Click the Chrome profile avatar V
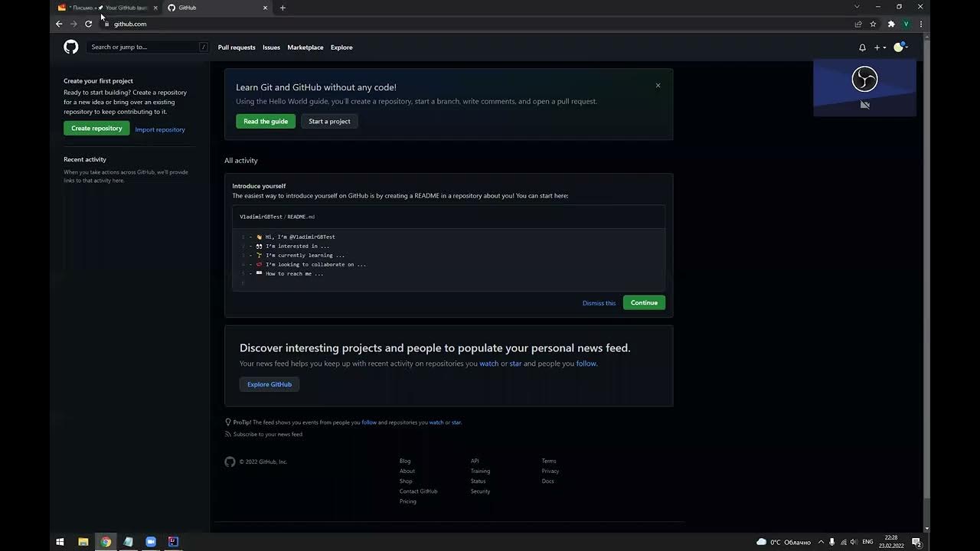Screen dimensions: 980x551 pyautogui.click(x=906, y=24)
